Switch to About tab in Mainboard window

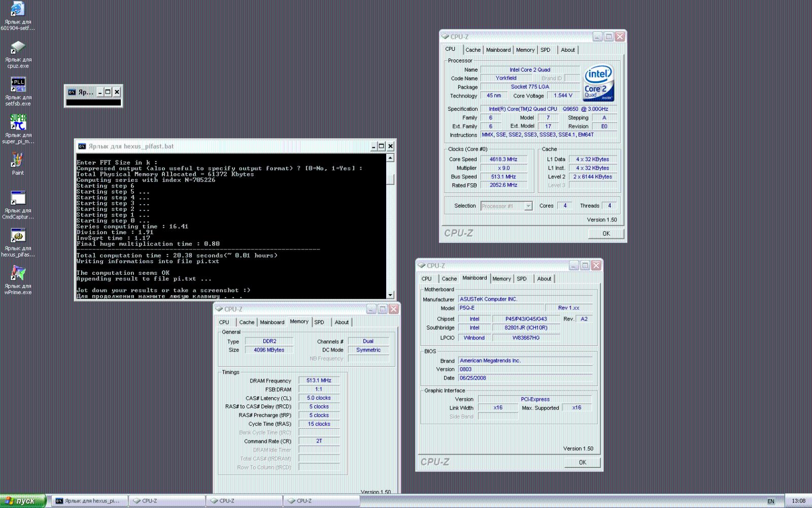(544, 279)
